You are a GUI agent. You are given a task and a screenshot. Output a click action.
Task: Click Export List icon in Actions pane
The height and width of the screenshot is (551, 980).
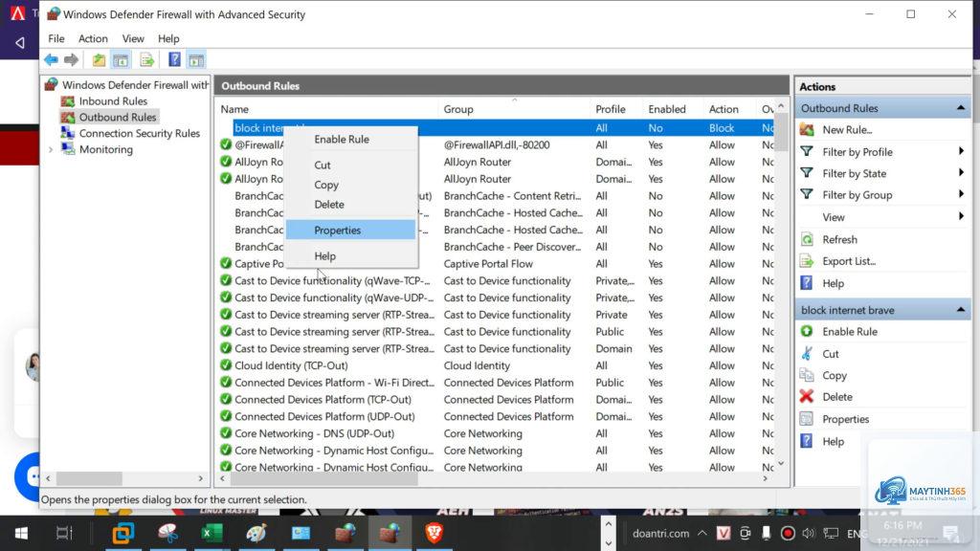click(x=807, y=261)
